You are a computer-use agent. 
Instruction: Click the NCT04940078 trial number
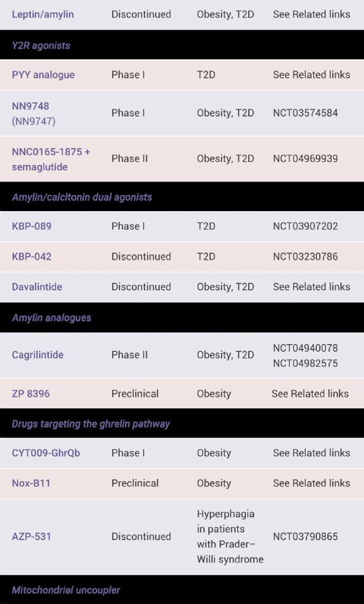[305, 348]
